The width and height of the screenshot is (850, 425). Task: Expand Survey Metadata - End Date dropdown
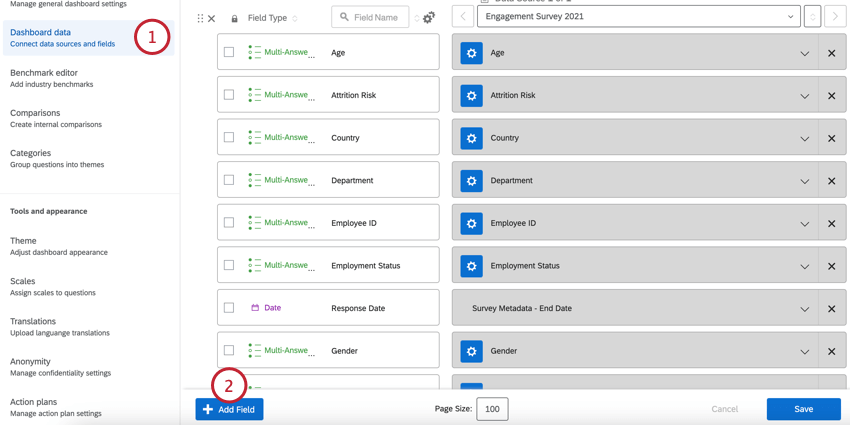pos(804,309)
